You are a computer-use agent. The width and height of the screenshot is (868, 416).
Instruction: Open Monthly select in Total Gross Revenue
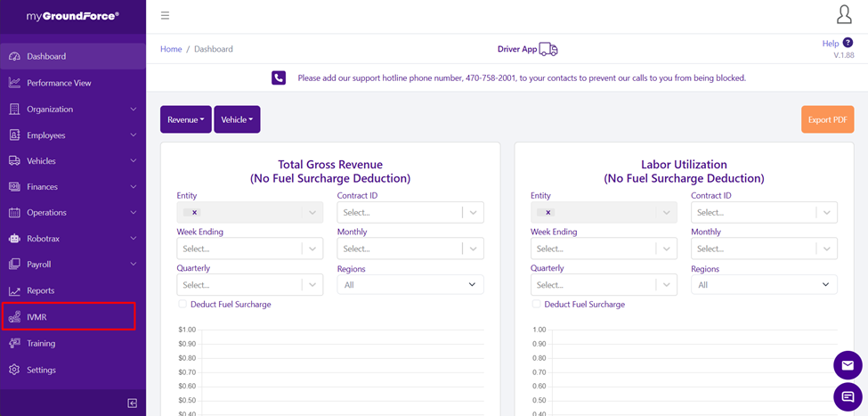click(410, 249)
